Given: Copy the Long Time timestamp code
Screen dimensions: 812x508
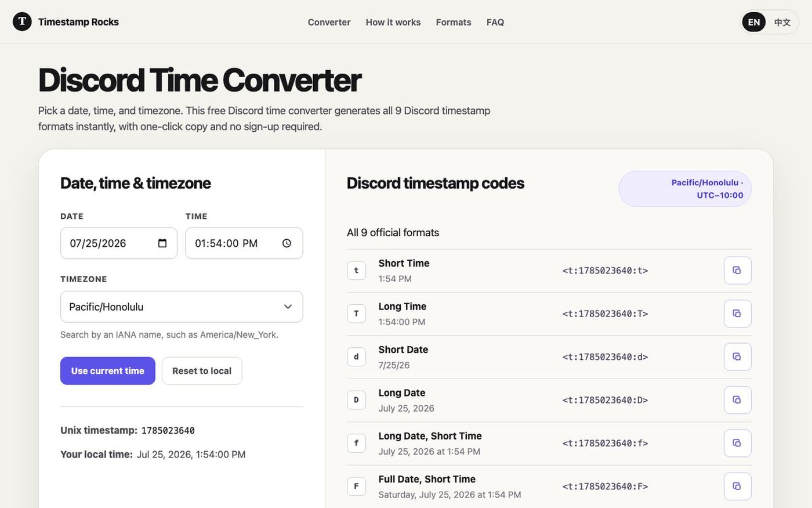Looking at the screenshot, I should (x=737, y=314).
